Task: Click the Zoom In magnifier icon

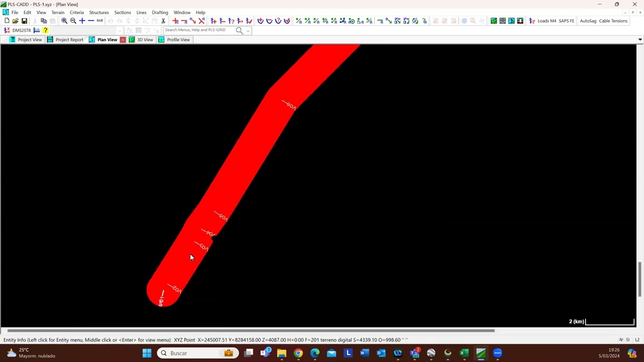Action: point(64,21)
